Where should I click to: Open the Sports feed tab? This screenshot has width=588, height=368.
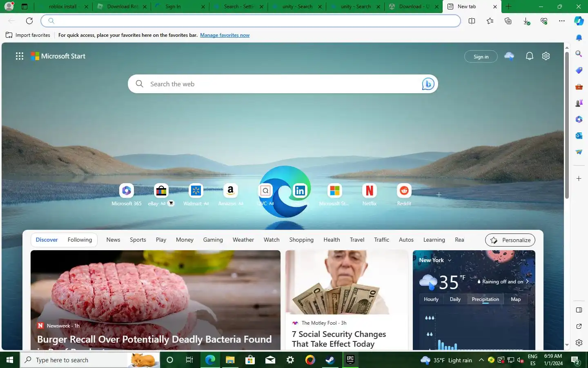tap(138, 240)
